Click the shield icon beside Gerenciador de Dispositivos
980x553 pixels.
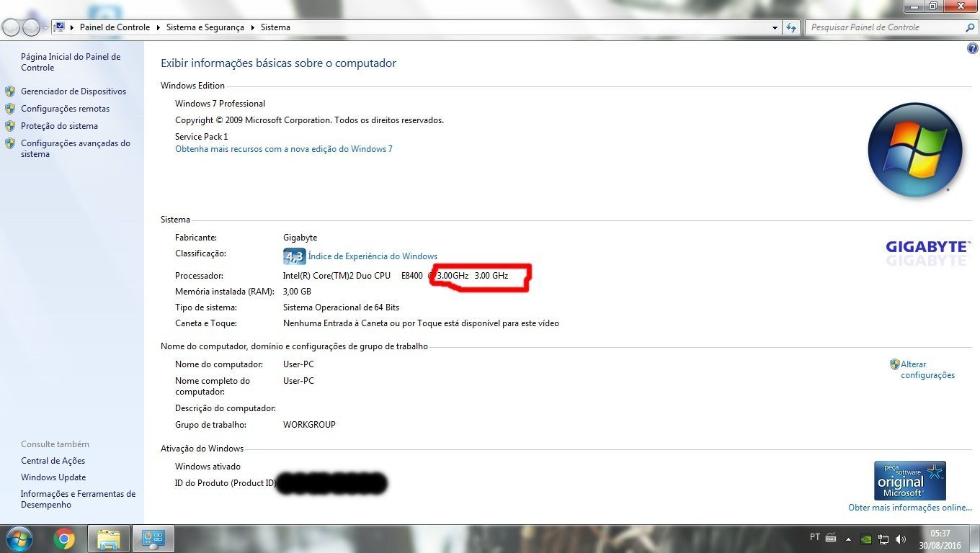pyautogui.click(x=10, y=91)
